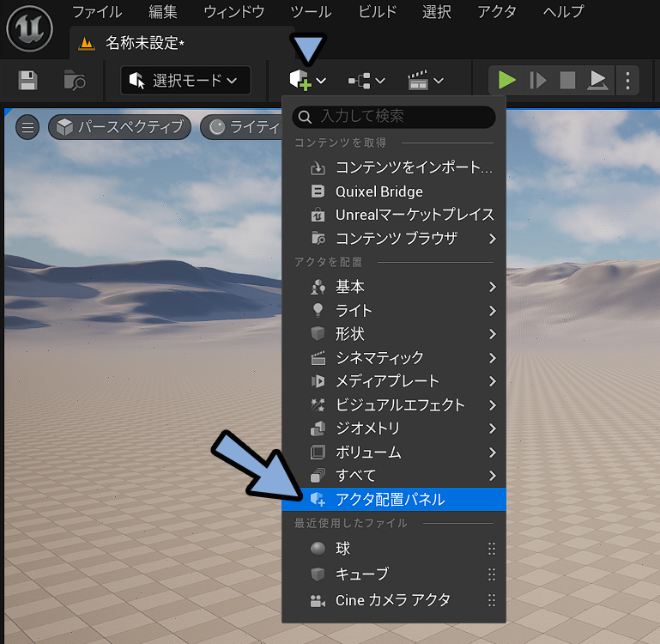Open the ファイル menu
660x644 pixels.
coord(97,12)
